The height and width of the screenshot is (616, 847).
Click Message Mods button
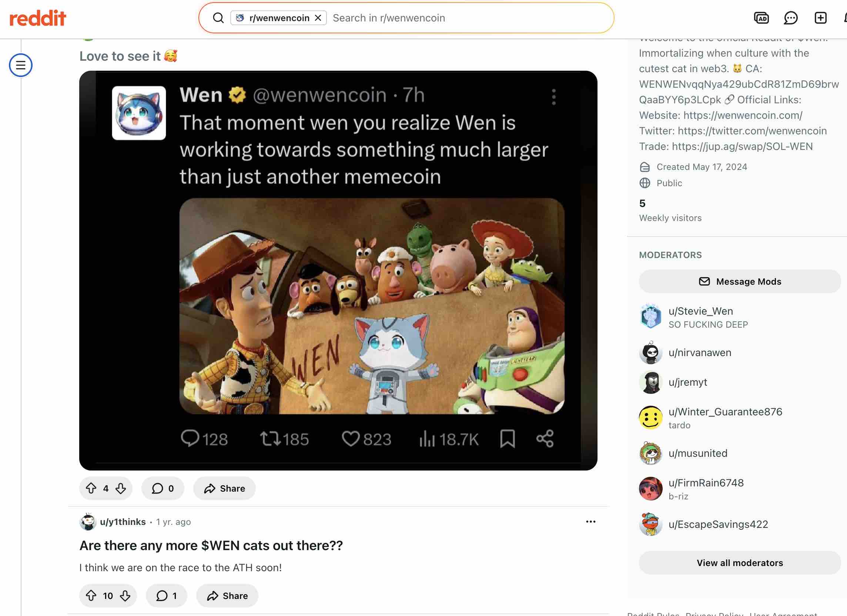[x=739, y=281]
